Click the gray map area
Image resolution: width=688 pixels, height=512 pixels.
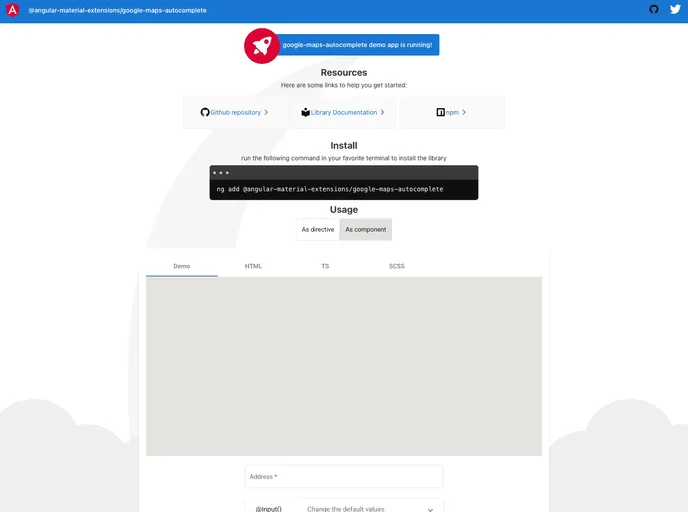click(344, 366)
